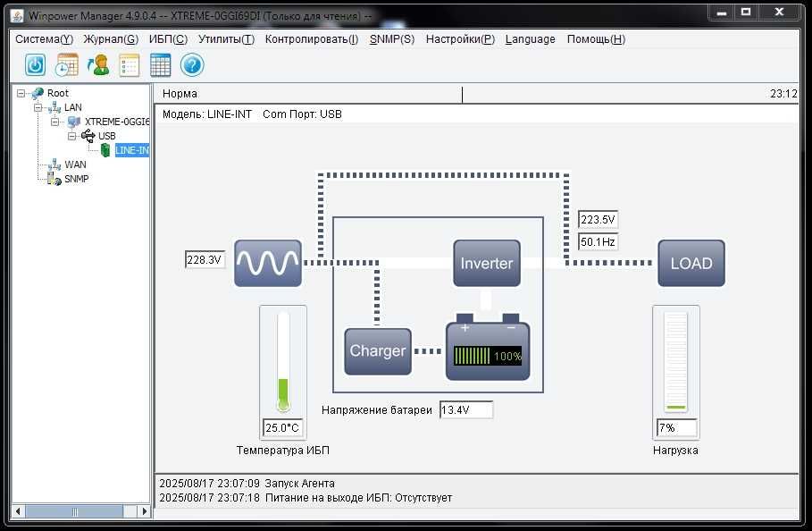This screenshot has height=531, width=812.
Task: Click the LOAD block in the diagram
Action: tap(691, 263)
